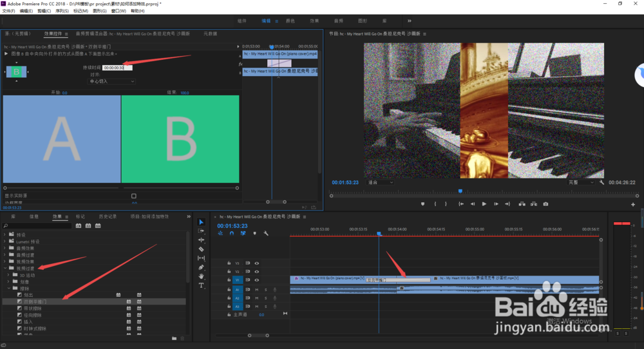Screen dimensions: 644x349
Task: Click the Lift button in program monitor
Action: tap(522, 204)
